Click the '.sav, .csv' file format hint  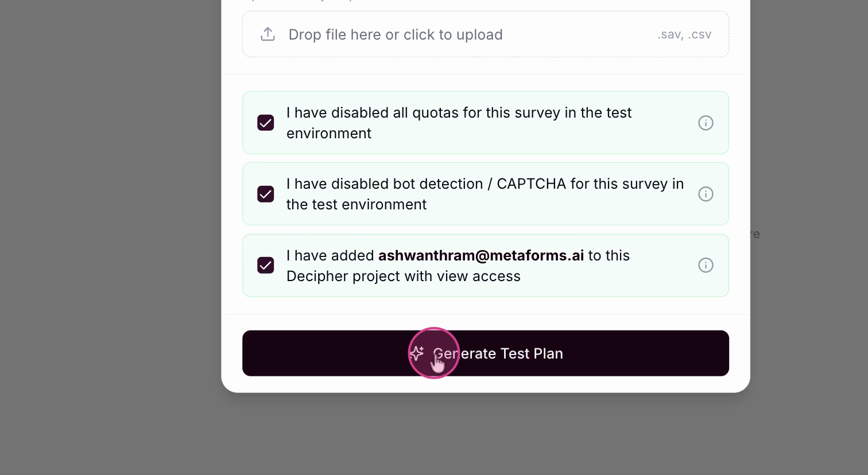[x=684, y=34]
